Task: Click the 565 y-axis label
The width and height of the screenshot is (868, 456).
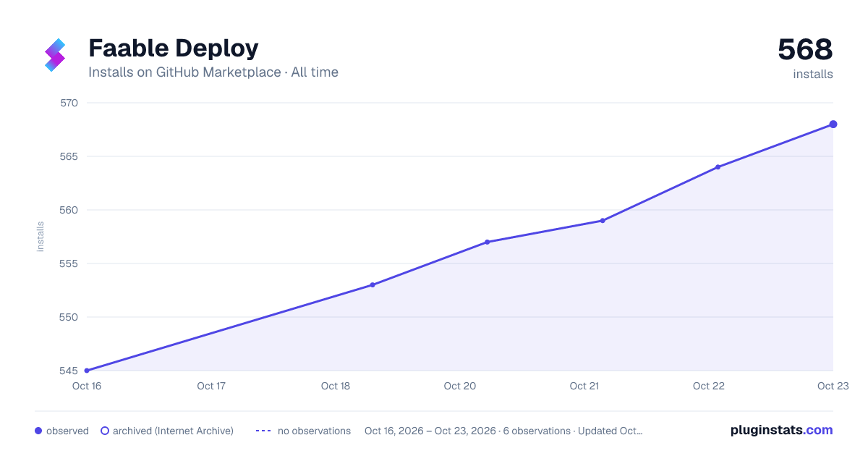Action: (69, 156)
